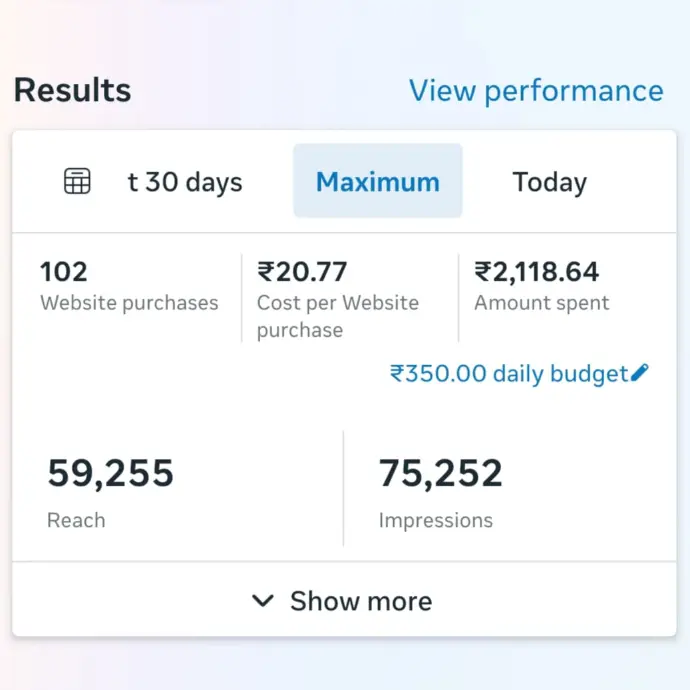Switch to the Today tab
The height and width of the screenshot is (690, 690).
pyautogui.click(x=549, y=182)
